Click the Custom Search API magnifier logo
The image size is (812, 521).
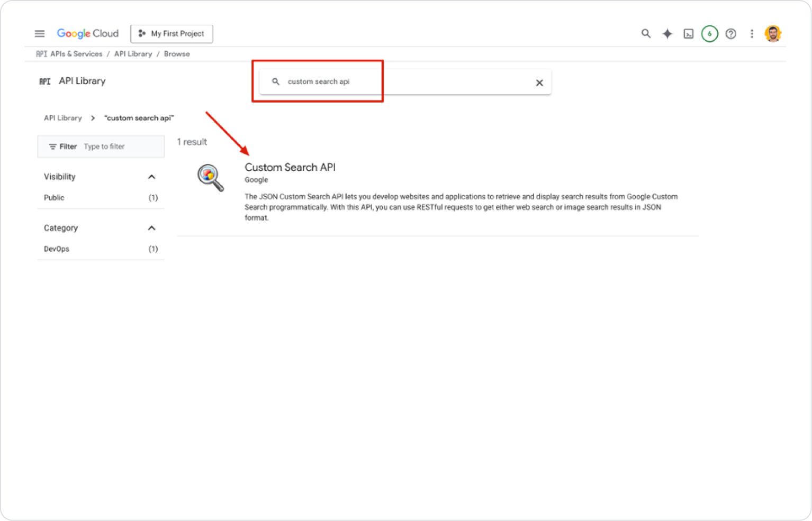tap(211, 177)
